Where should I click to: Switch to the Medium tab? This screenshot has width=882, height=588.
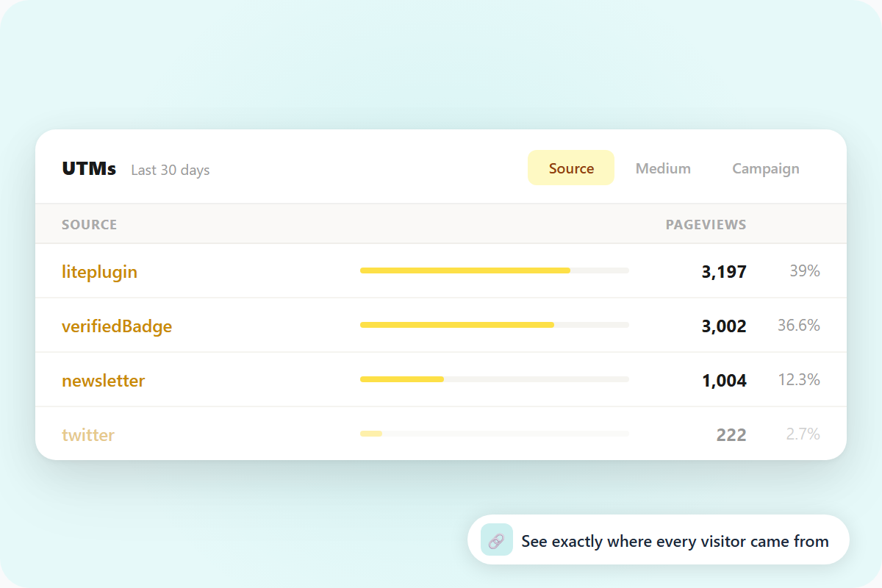coord(663,168)
